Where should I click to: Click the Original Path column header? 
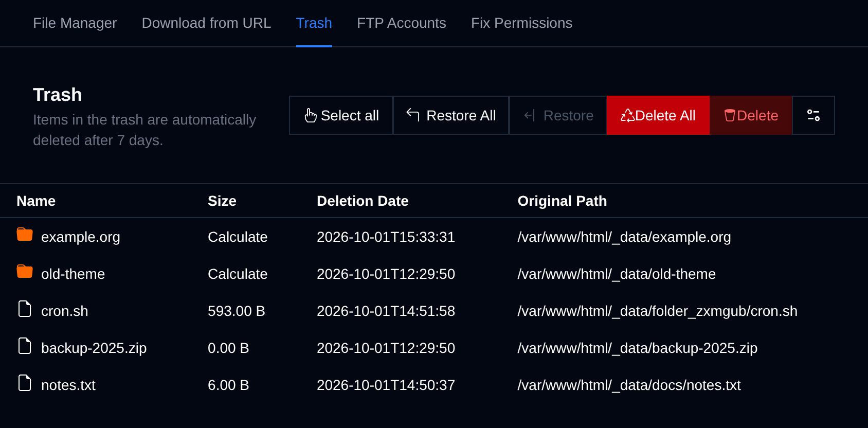[563, 201]
